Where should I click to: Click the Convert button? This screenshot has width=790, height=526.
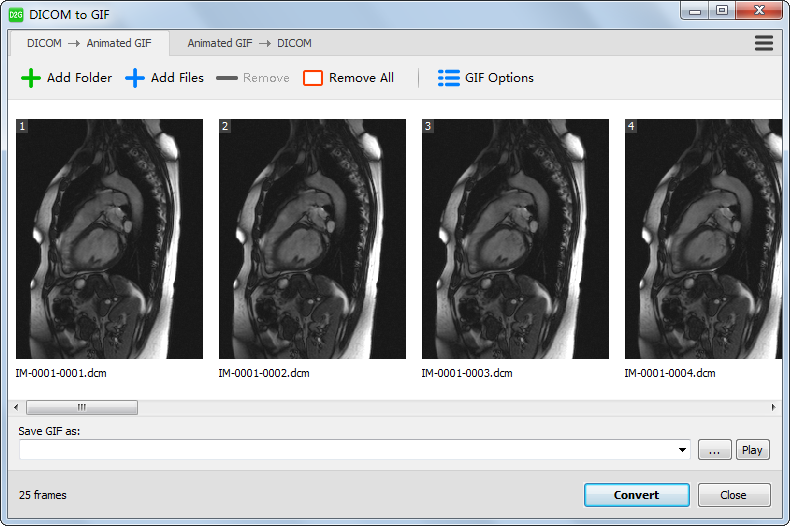636,495
